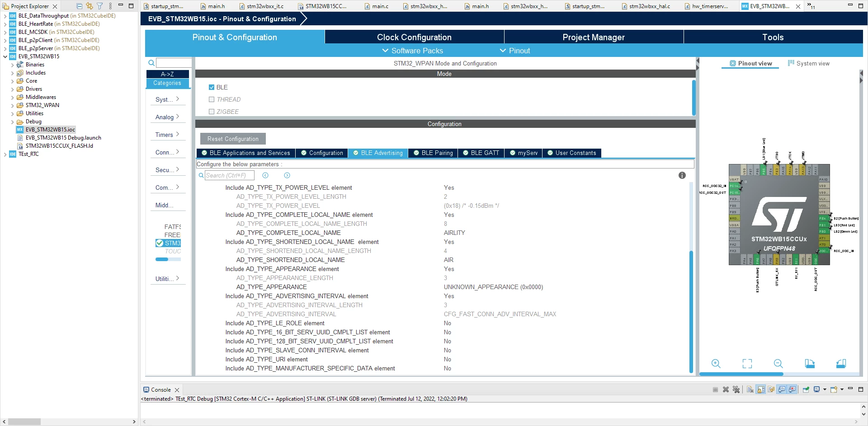
Task: Switch to System view
Action: [x=809, y=63]
